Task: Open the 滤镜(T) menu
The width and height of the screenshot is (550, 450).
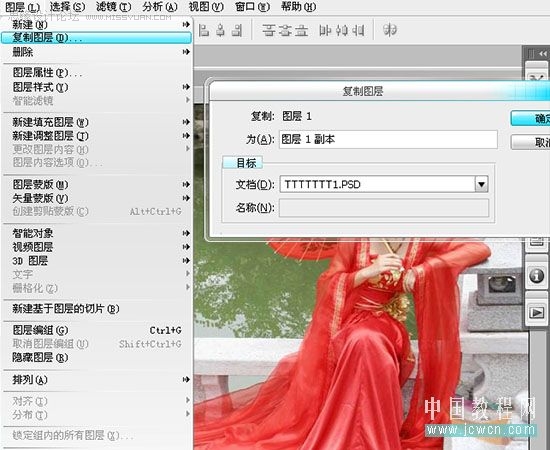Action: (x=114, y=7)
